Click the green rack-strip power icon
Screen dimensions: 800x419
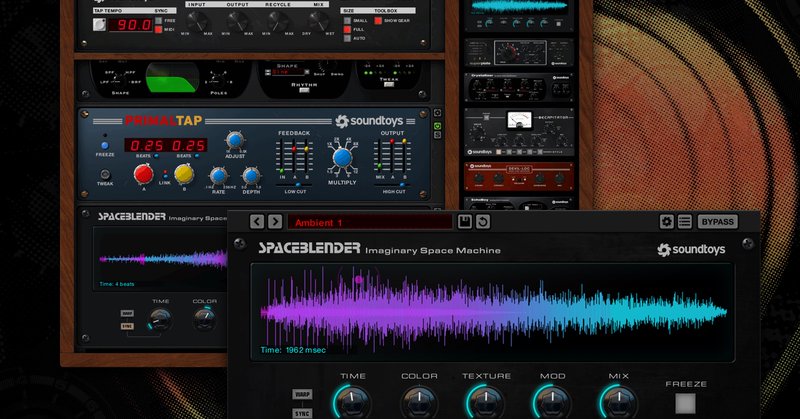click(437, 126)
